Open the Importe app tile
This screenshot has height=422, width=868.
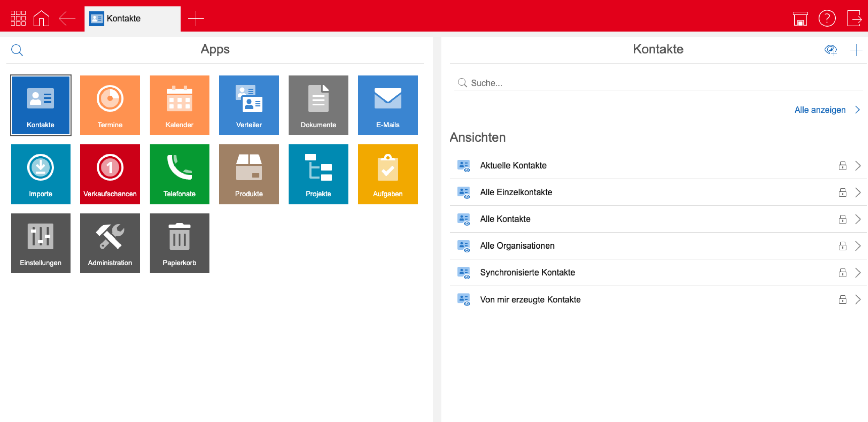[x=40, y=174]
